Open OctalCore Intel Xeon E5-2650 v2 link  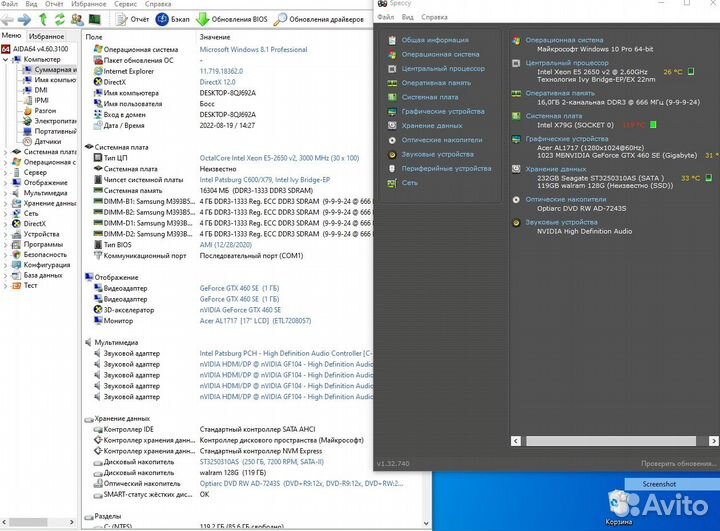tap(279, 158)
